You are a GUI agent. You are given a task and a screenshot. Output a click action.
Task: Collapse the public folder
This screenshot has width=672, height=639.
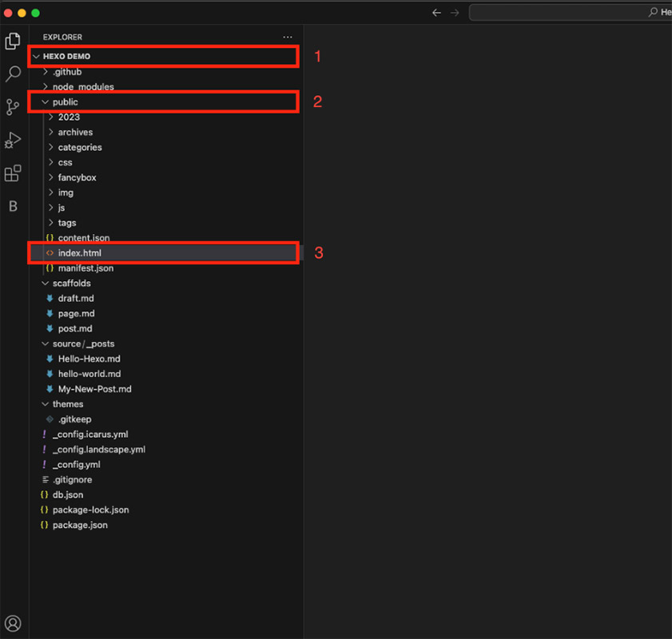[166, 102]
